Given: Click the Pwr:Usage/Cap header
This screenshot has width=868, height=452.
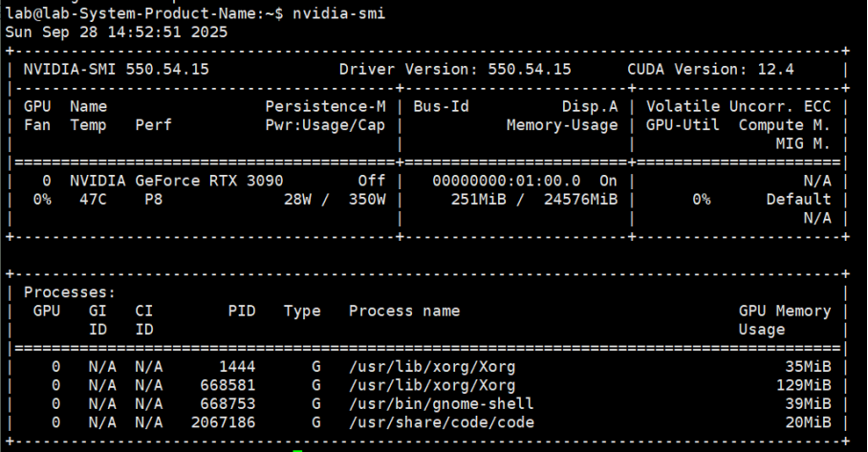Looking at the screenshot, I should (x=325, y=125).
